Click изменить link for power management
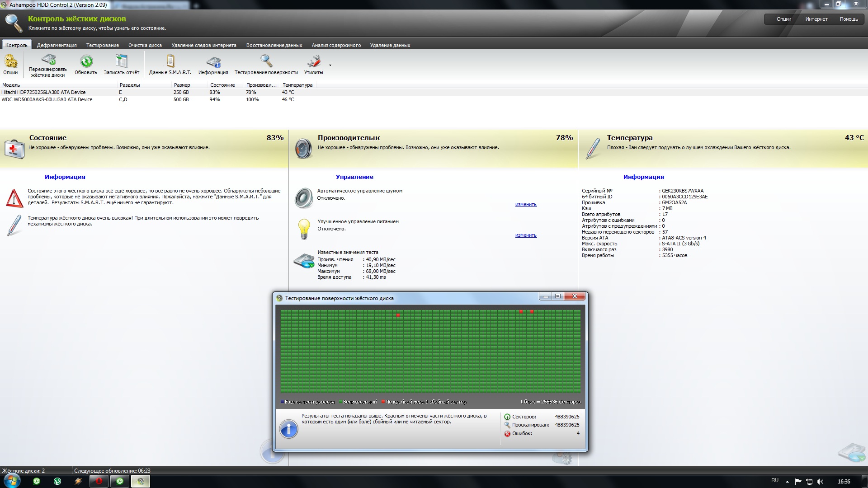The height and width of the screenshot is (488, 868). (526, 235)
